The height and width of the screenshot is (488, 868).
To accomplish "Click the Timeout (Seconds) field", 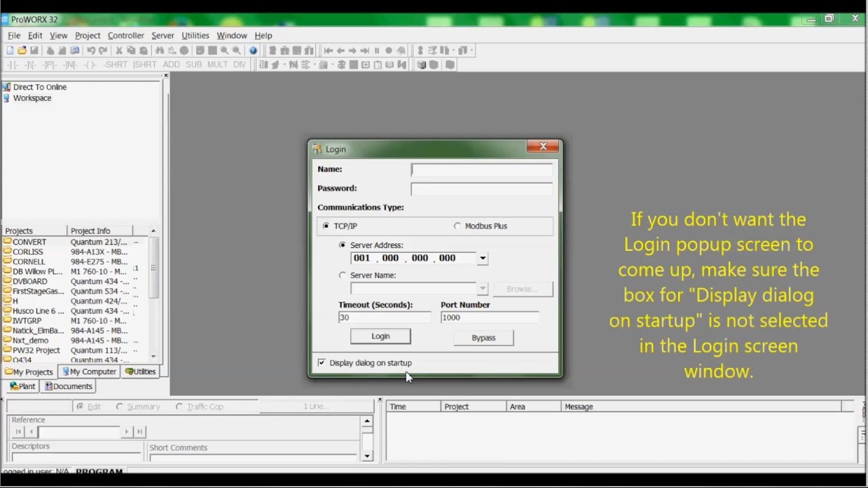I will click(x=384, y=317).
